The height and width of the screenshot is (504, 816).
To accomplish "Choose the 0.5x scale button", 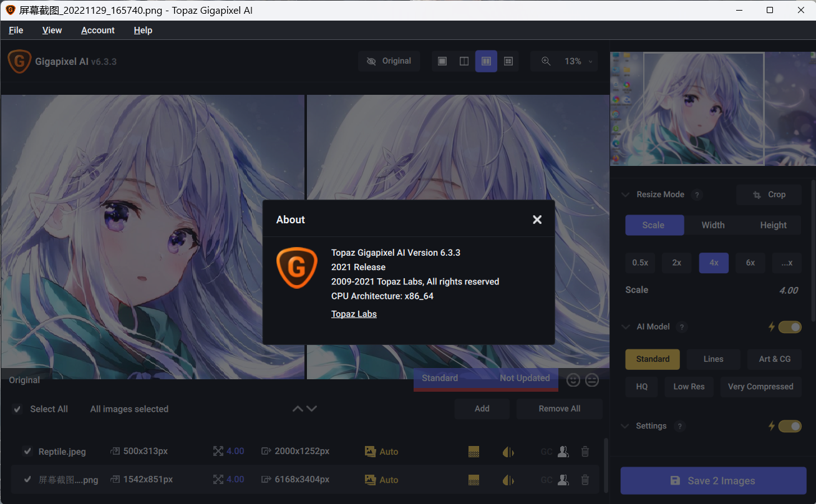I will [x=640, y=263].
